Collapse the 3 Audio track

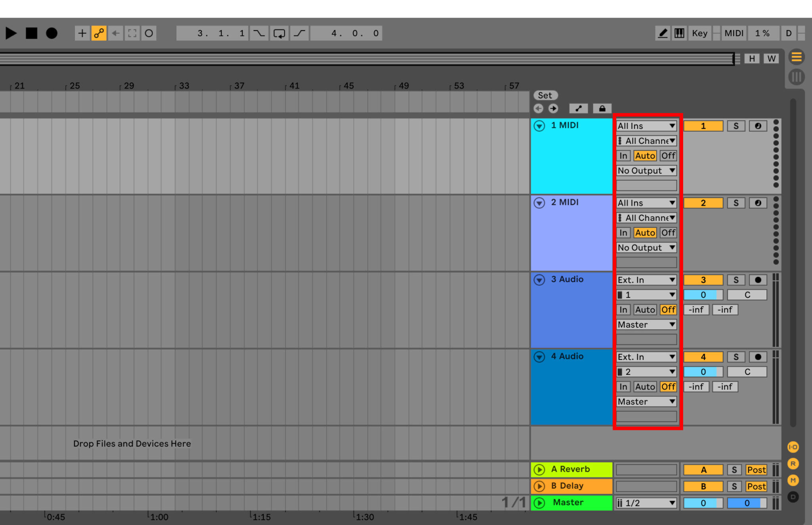539,280
